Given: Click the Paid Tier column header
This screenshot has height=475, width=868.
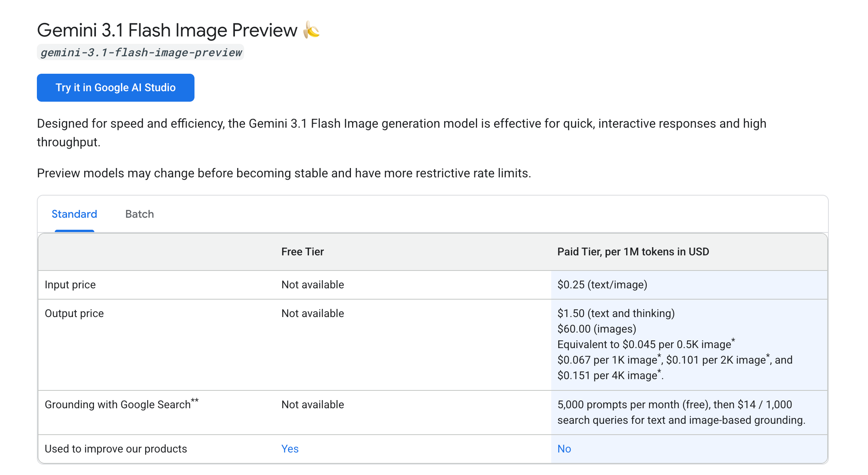Looking at the screenshot, I should pyautogui.click(x=633, y=252).
